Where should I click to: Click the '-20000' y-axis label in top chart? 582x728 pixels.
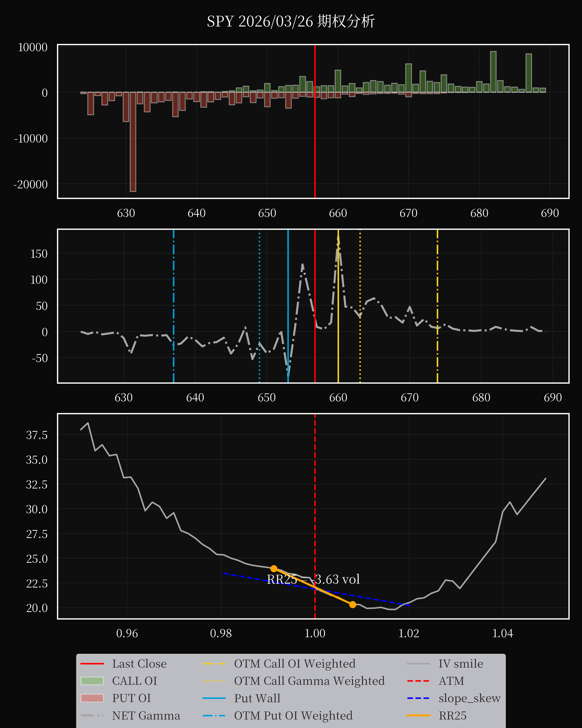(x=30, y=184)
